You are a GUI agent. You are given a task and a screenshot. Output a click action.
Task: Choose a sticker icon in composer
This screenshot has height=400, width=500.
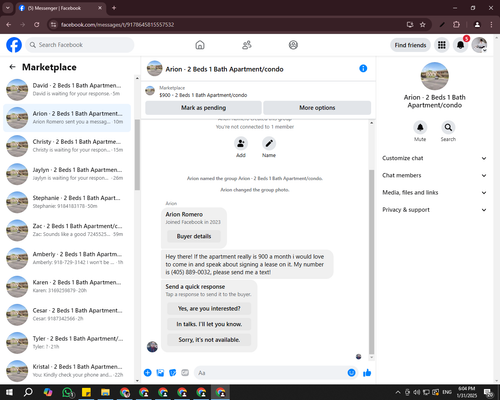(x=173, y=373)
